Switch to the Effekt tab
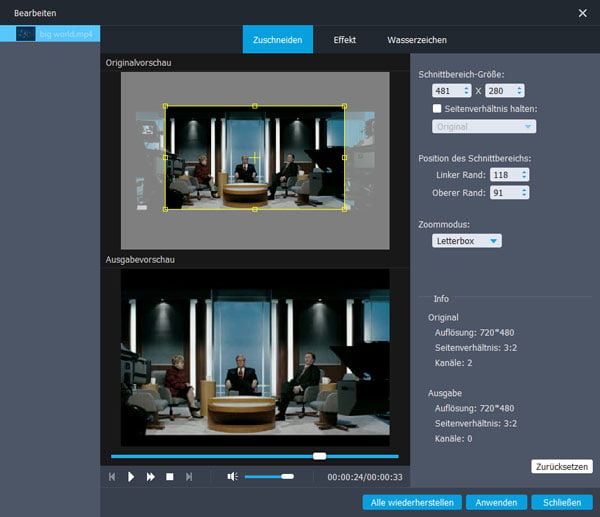This screenshot has height=517, width=600. 345,40
